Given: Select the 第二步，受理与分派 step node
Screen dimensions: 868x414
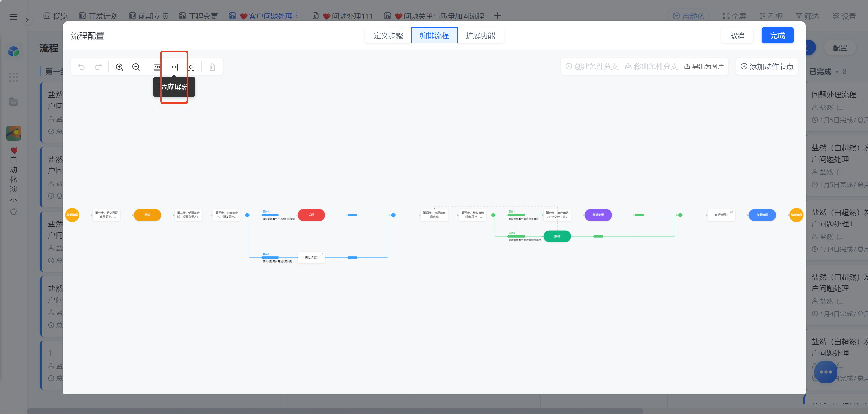Looking at the screenshot, I should coord(188,215).
